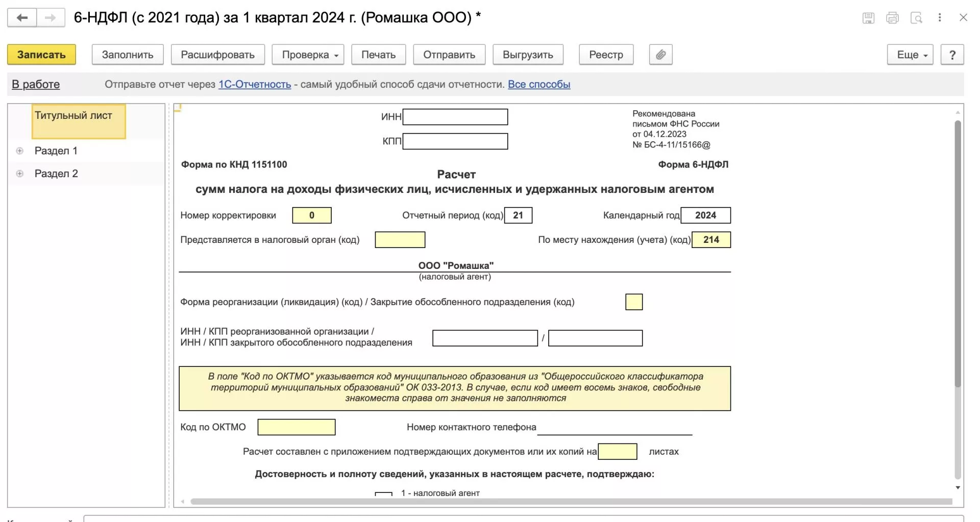This screenshot has width=980, height=522.
Task: Select Раздел 1 in navigation tree
Action: pos(56,151)
